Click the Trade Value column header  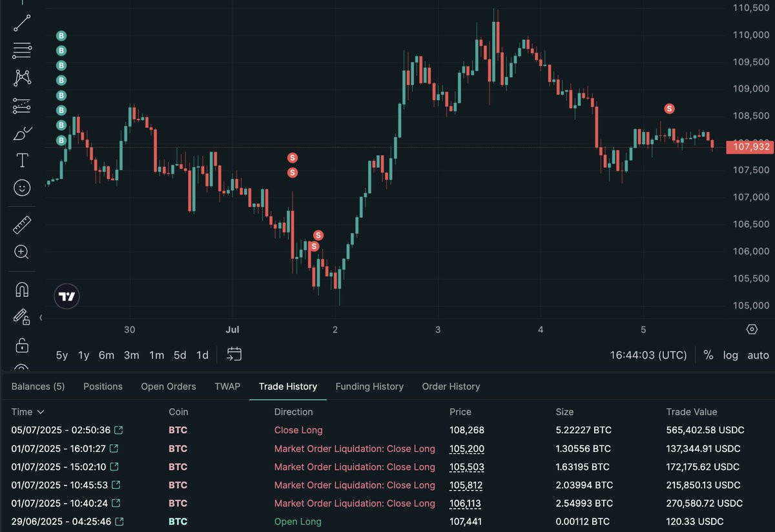pos(692,412)
